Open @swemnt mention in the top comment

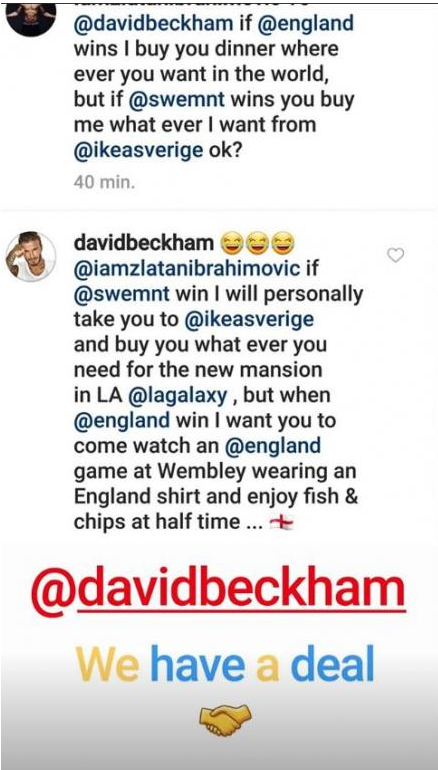coord(177,100)
